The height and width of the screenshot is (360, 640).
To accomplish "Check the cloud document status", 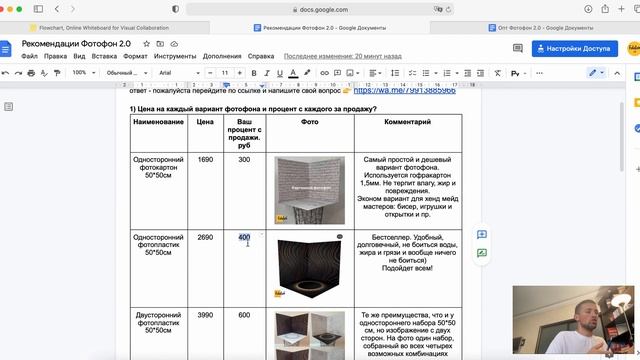I will [174, 44].
